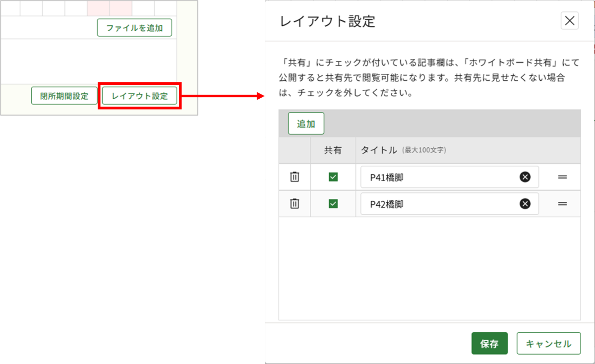This screenshot has height=364, width=595.
Task: Click the reorder handle on P41橋脚 row
Action: pos(562,177)
